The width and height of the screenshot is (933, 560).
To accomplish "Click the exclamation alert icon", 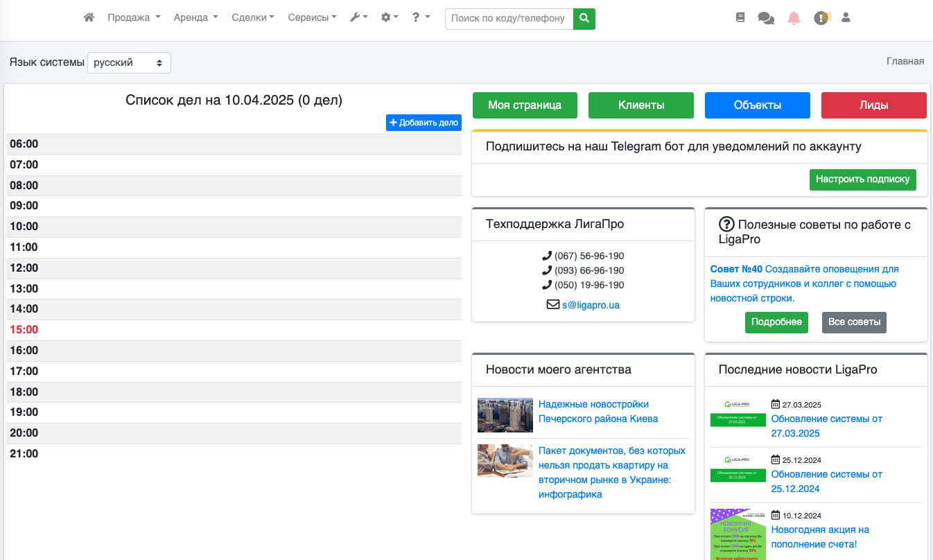I will point(821,19).
